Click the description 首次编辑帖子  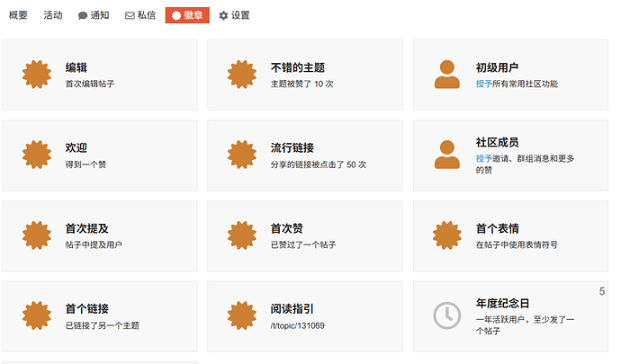[x=90, y=84]
